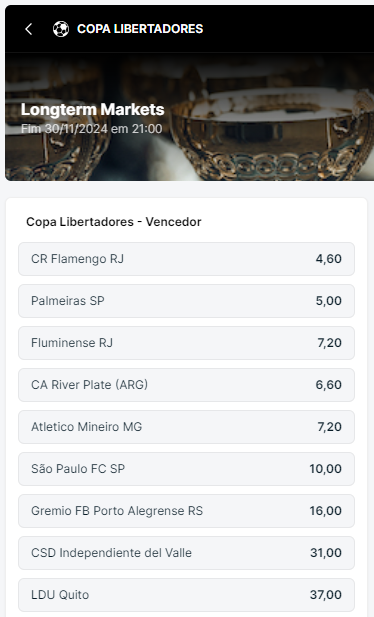The image size is (374, 617).
Task: Click the back arrow icon
Action: coord(28,29)
